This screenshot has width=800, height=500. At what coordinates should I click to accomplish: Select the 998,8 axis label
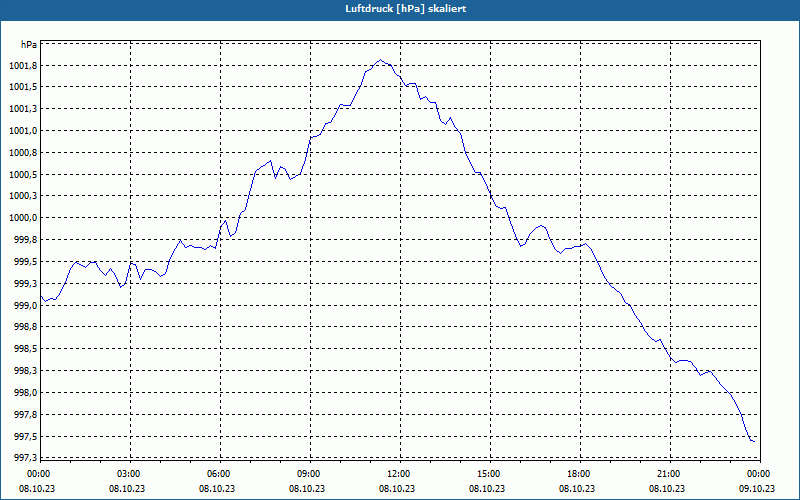[x=26, y=327]
